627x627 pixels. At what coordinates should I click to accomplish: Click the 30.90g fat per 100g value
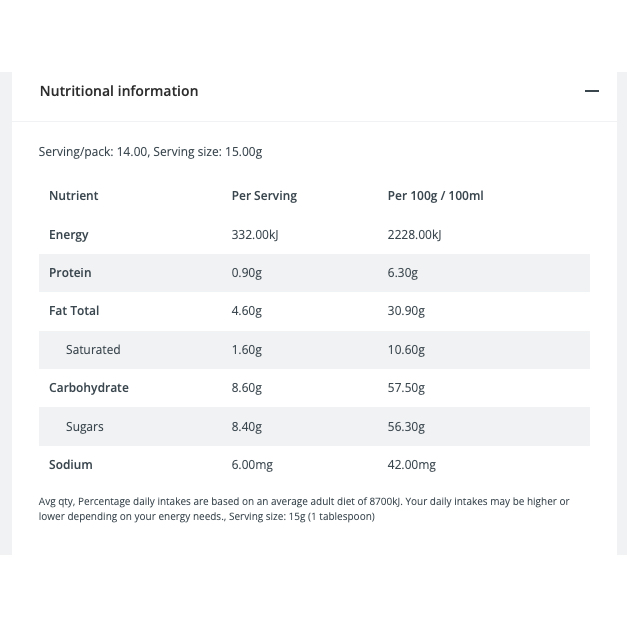pyautogui.click(x=406, y=311)
